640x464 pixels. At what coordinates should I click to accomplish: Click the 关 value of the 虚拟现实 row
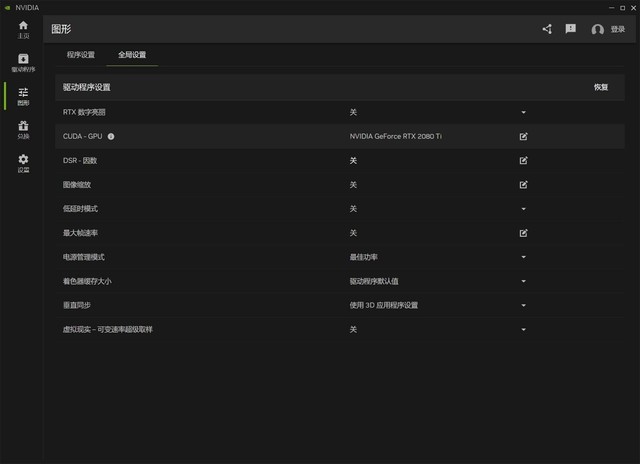(x=353, y=329)
